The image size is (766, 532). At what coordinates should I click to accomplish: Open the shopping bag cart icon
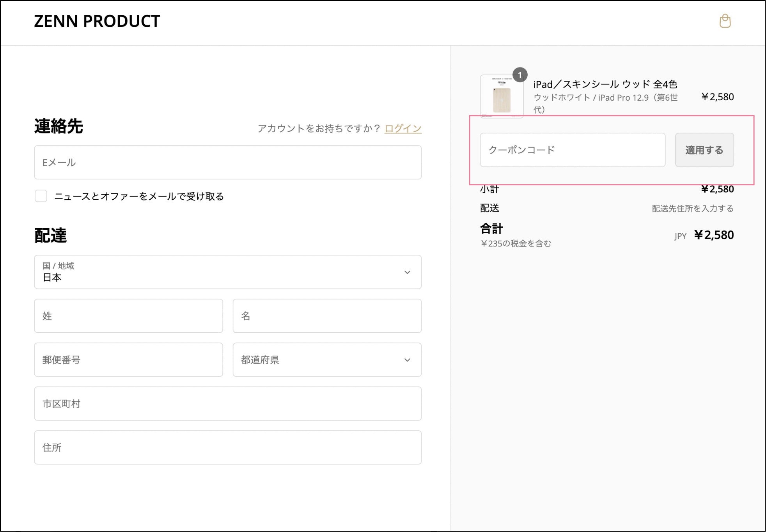(725, 21)
